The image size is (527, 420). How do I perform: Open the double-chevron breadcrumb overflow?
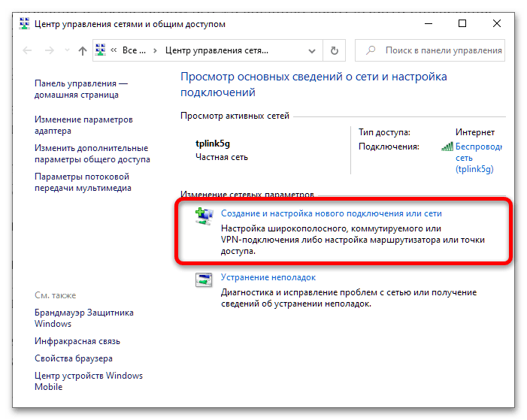tap(114, 50)
